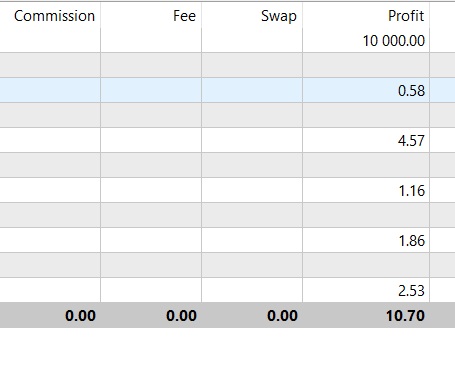455x372 pixels.
Task: Click the empty Swap cell in highlighted row
Action: tap(252, 90)
